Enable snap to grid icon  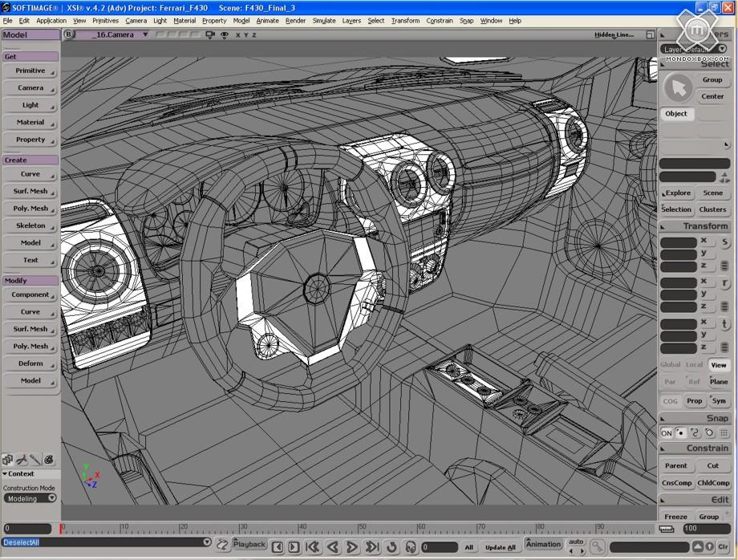724,433
